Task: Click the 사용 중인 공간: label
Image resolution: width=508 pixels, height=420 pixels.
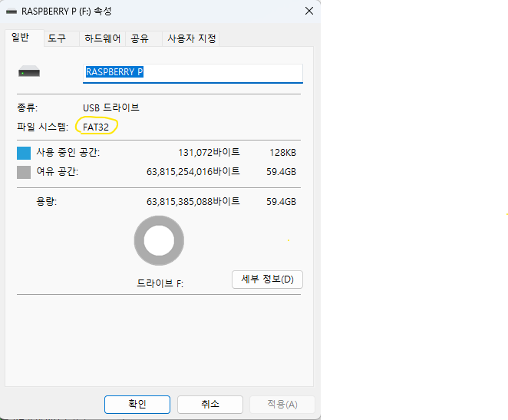Action: point(68,152)
